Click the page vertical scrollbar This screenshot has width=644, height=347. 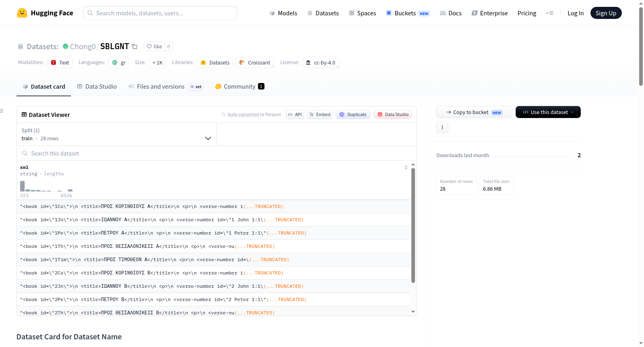(x=641, y=46)
